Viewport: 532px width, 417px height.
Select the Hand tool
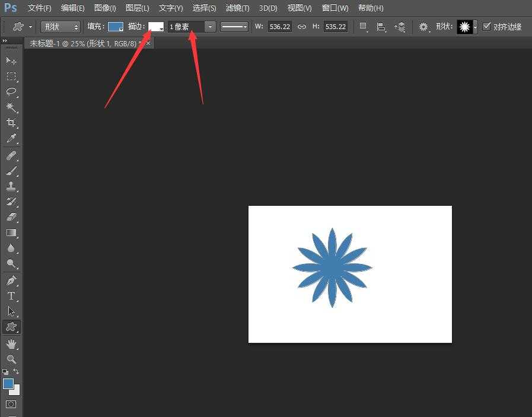pyautogui.click(x=11, y=343)
